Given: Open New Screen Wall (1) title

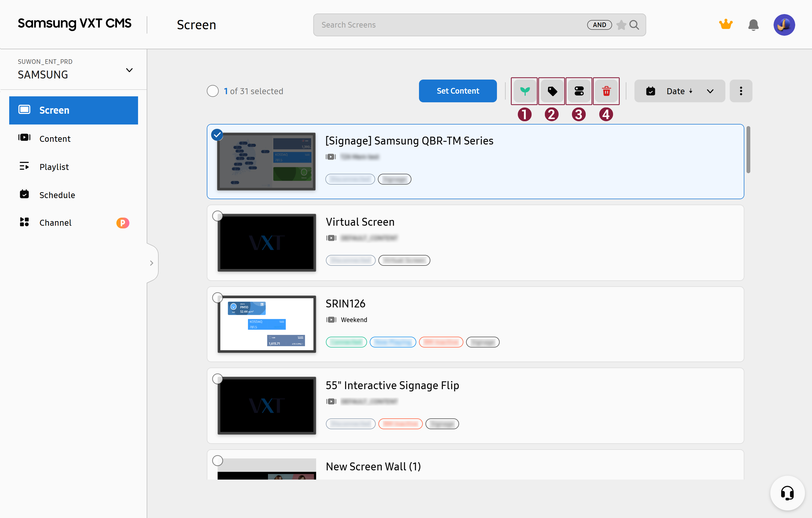Looking at the screenshot, I should [x=373, y=467].
